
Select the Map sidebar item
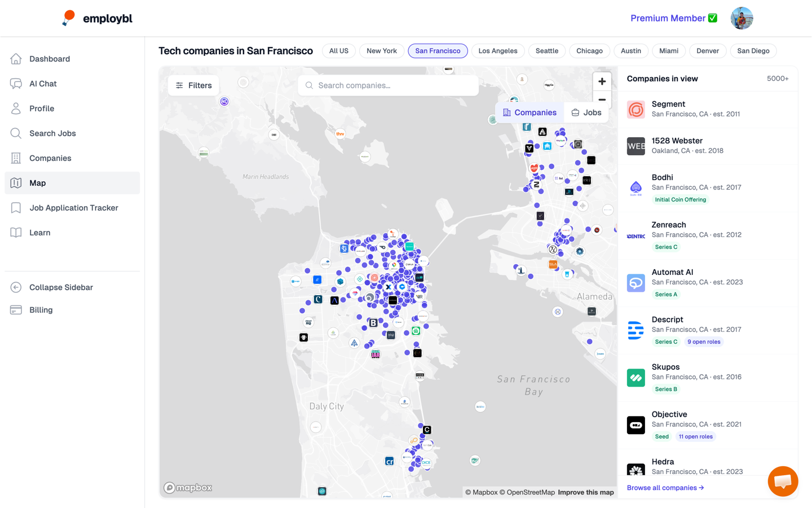pyautogui.click(x=72, y=183)
